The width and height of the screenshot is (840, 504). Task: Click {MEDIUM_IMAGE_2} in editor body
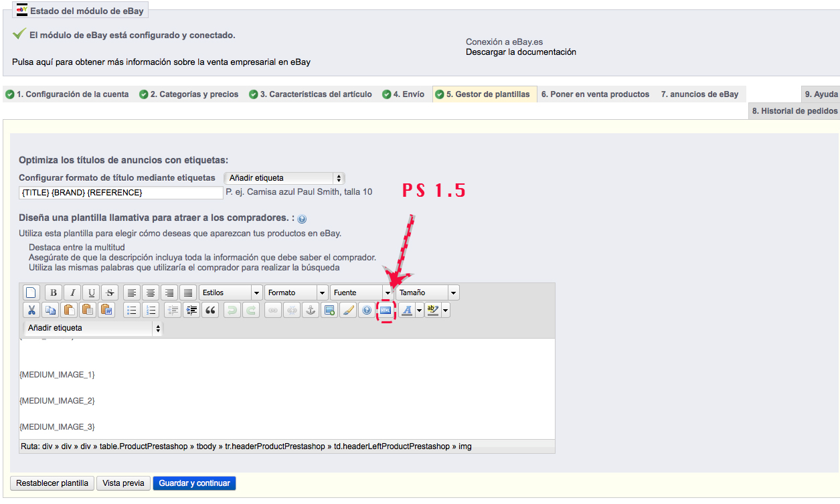point(57,401)
